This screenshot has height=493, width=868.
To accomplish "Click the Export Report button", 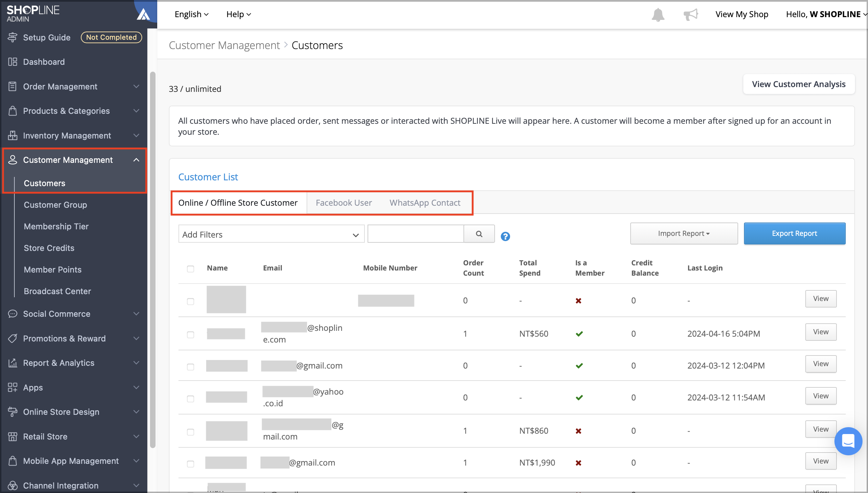I will pyautogui.click(x=795, y=233).
